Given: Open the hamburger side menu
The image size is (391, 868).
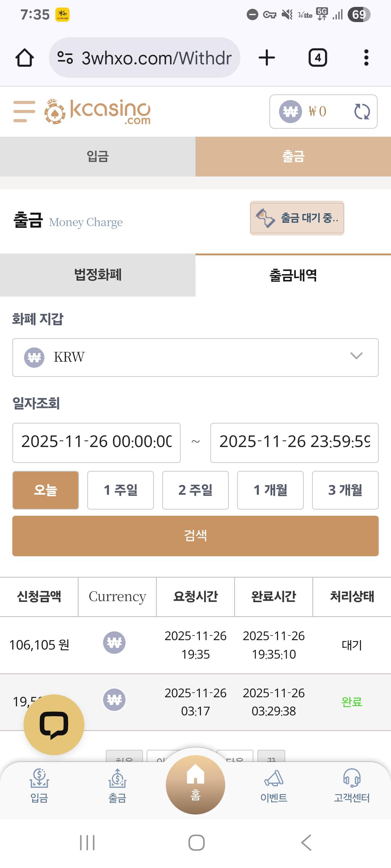Looking at the screenshot, I should (24, 111).
